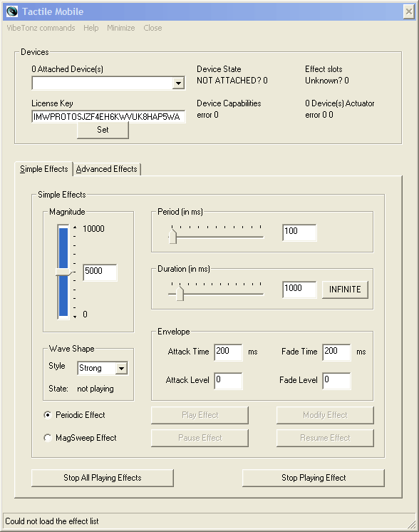Image resolution: width=419 pixels, height=532 pixels.
Task: Switch to the Simple Effects tab
Action: pos(43,169)
